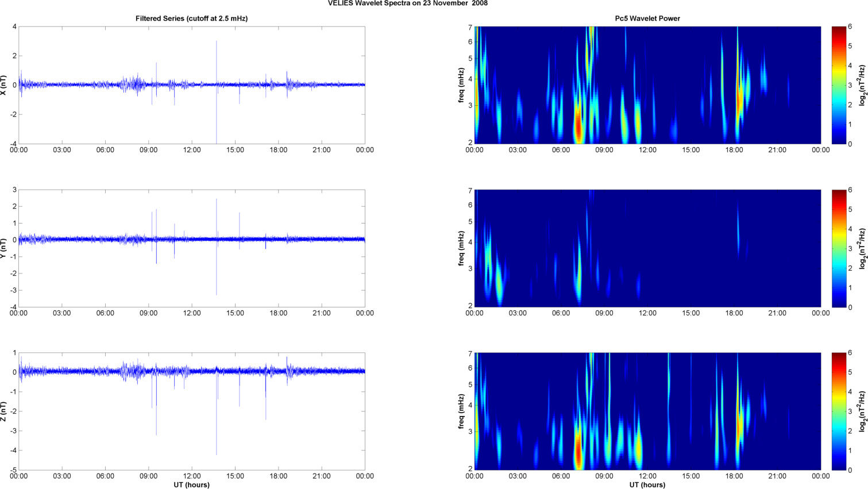The width and height of the screenshot is (868, 489).
Task: Click the '6' tick on the top colorbar
Action: tap(850, 26)
